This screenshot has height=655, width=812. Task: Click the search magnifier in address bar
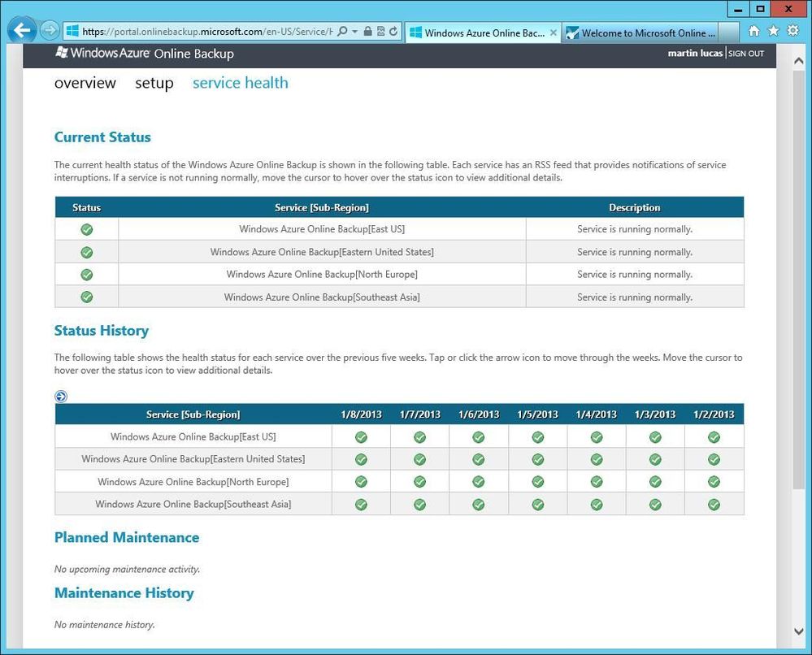342,31
